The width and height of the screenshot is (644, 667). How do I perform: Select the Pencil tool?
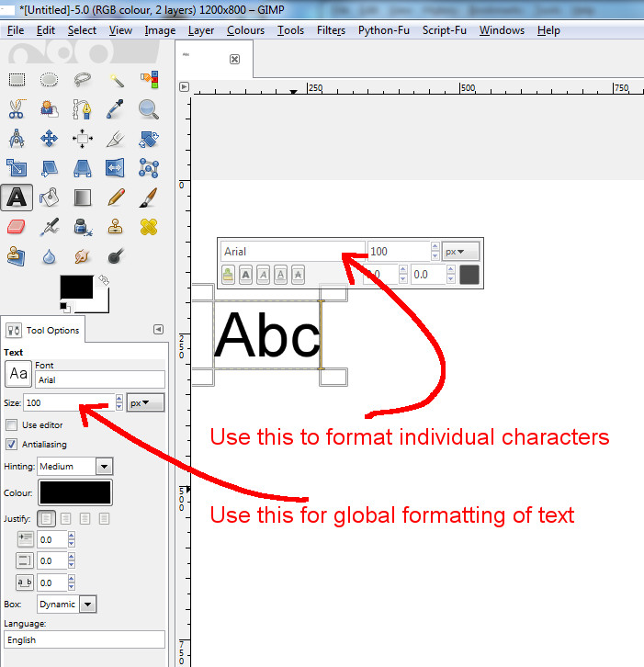point(116,197)
